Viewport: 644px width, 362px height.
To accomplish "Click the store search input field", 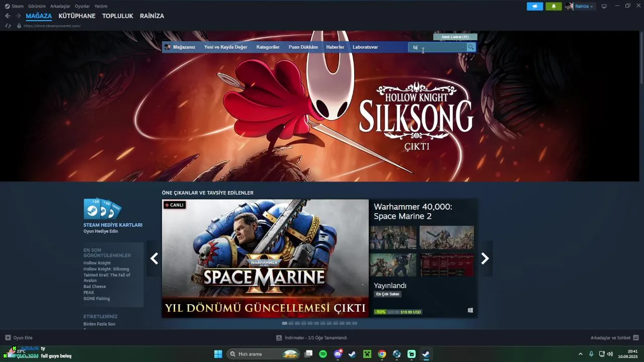I will (438, 47).
